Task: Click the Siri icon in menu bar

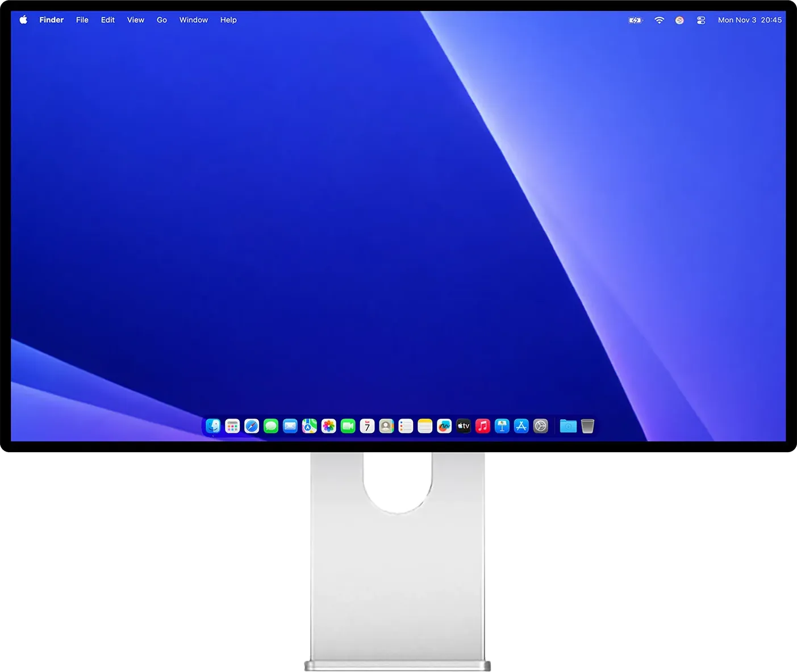Action: 679,20
